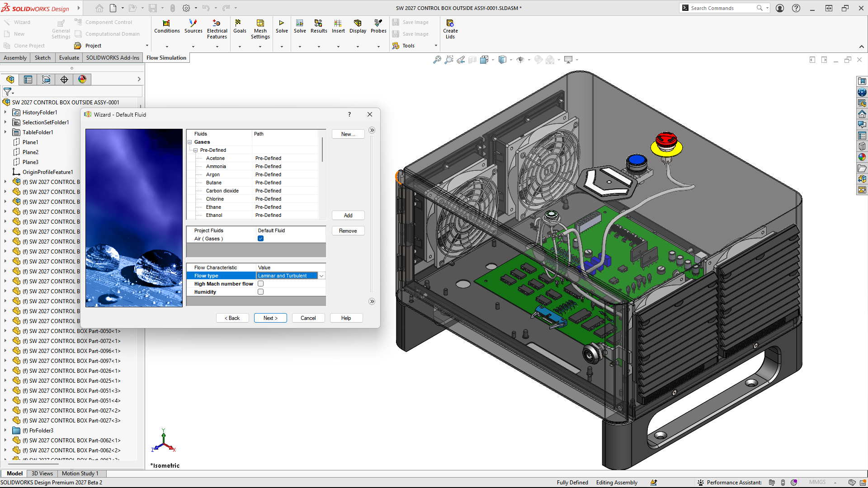
Task: Collapse the Pre-Defined group
Action: tap(196, 150)
